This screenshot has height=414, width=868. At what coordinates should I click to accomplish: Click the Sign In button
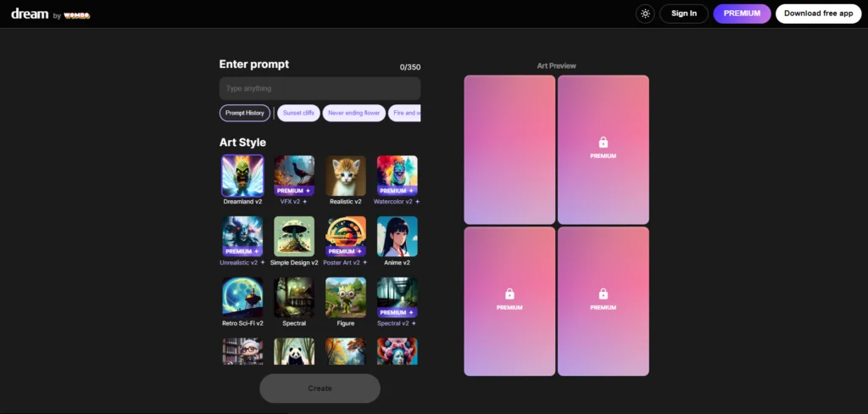pos(683,14)
